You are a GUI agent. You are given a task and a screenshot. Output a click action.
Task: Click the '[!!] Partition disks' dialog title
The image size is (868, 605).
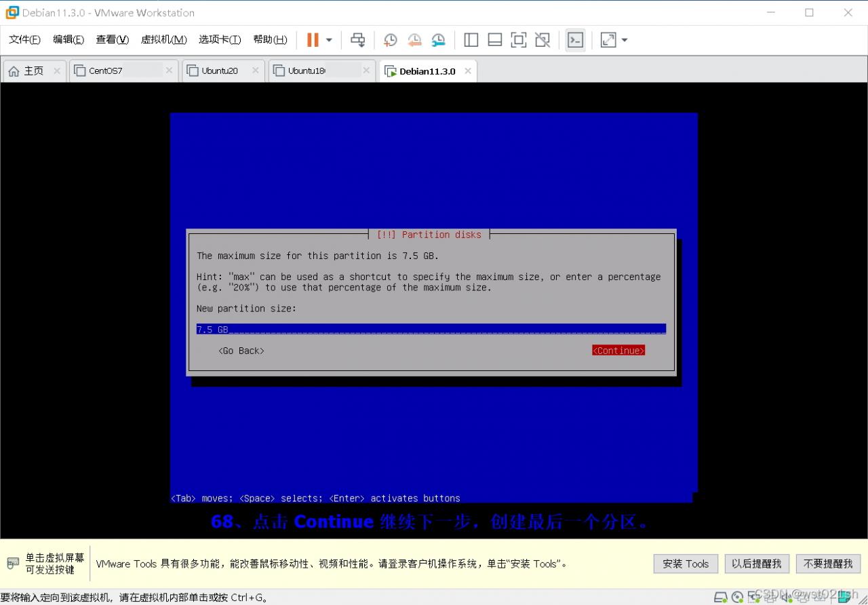coord(429,235)
